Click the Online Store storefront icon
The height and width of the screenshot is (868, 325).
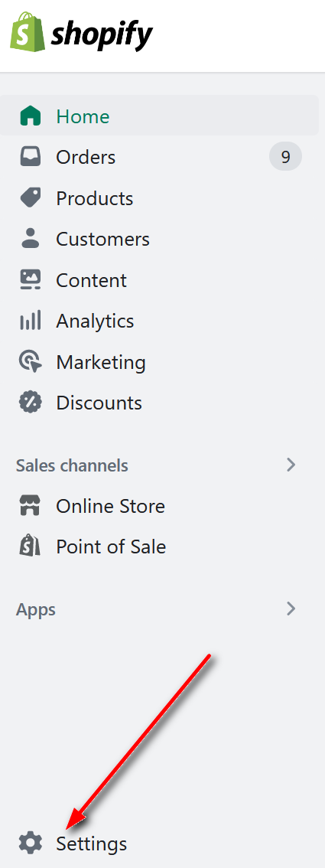click(x=31, y=506)
